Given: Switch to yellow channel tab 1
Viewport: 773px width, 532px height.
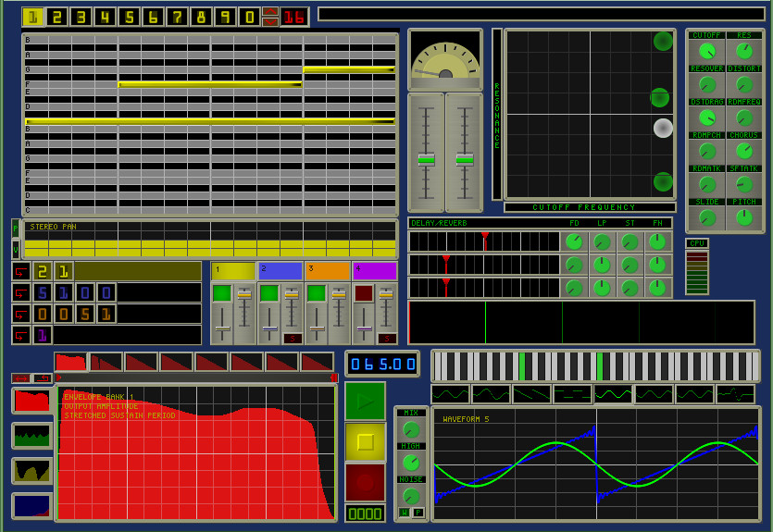Looking at the screenshot, I should [233, 271].
